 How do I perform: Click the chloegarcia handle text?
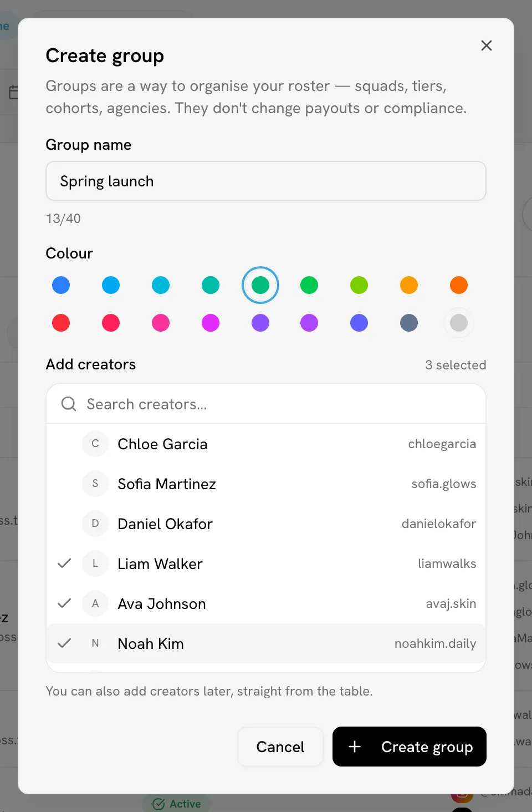coord(442,444)
